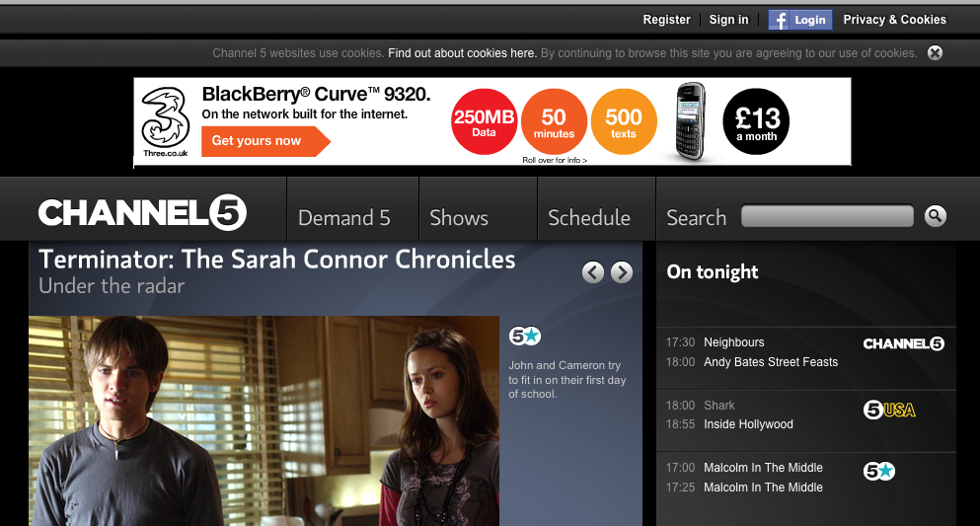Click the Sarah Connor Chronicles featured image
Screen dimensions: 980x526
tap(264, 420)
